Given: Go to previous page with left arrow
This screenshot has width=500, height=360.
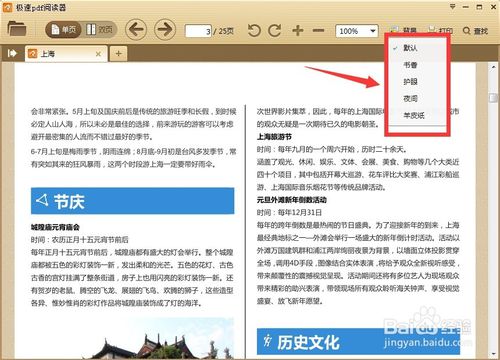Looking at the screenshot, I should tap(136, 29).
